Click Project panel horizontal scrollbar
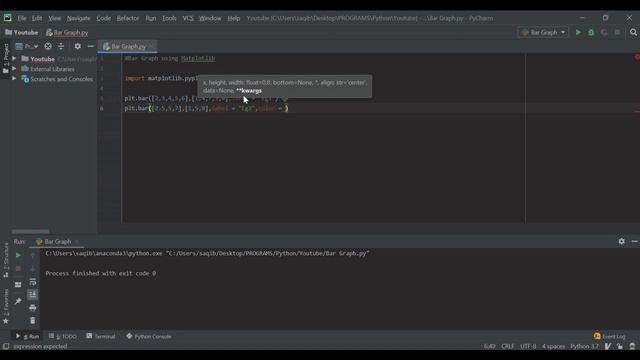The width and height of the screenshot is (640, 360). tap(31, 231)
